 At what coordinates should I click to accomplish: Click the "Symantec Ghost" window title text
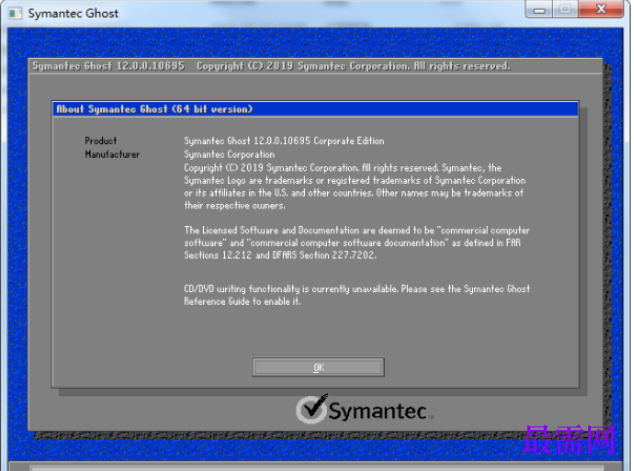coord(73,13)
